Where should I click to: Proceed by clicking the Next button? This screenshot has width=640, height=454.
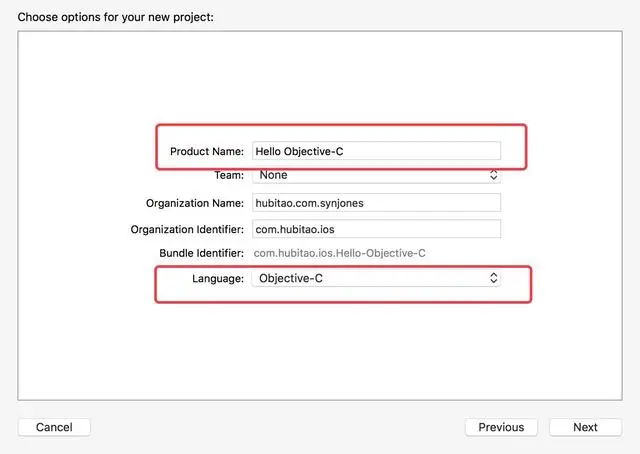click(585, 427)
